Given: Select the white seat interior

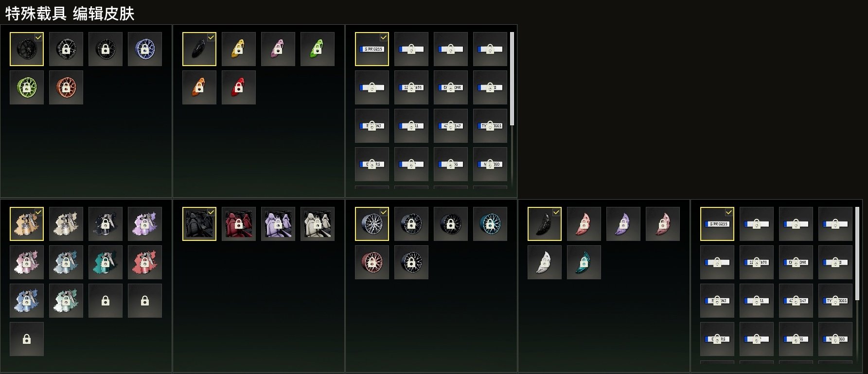Looking at the screenshot, I should click(318, 224).
